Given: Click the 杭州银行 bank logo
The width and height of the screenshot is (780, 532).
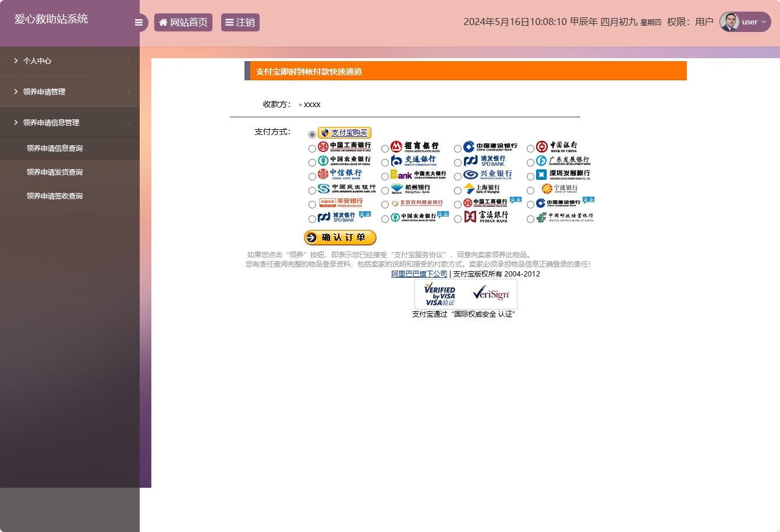Looking at the screenshot, I should [414, 190].
